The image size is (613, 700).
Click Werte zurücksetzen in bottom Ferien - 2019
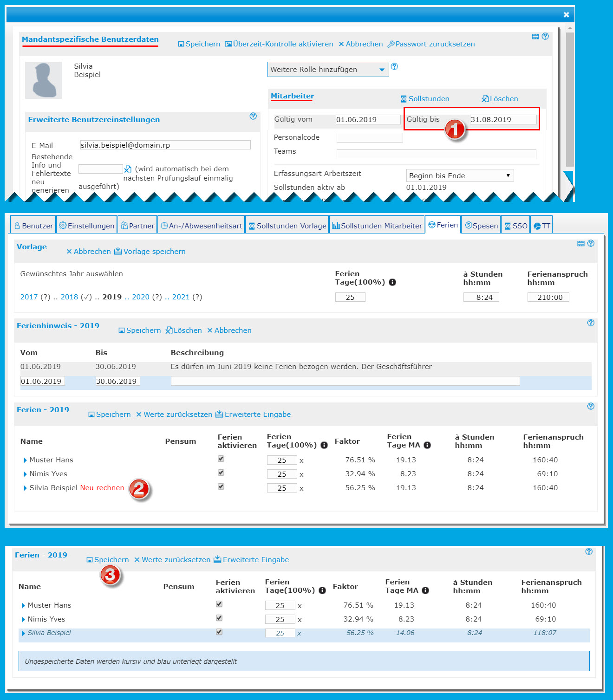tap(172, 560)
